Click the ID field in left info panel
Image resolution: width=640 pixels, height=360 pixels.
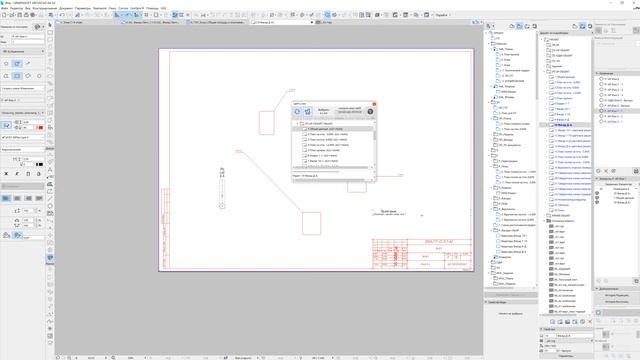coord(28,36)
